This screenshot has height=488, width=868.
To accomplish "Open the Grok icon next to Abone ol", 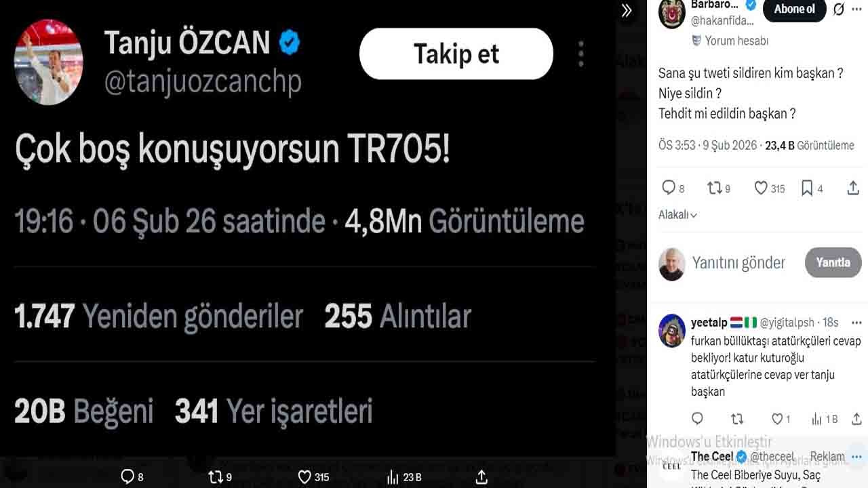I will [x=839, y=9].
